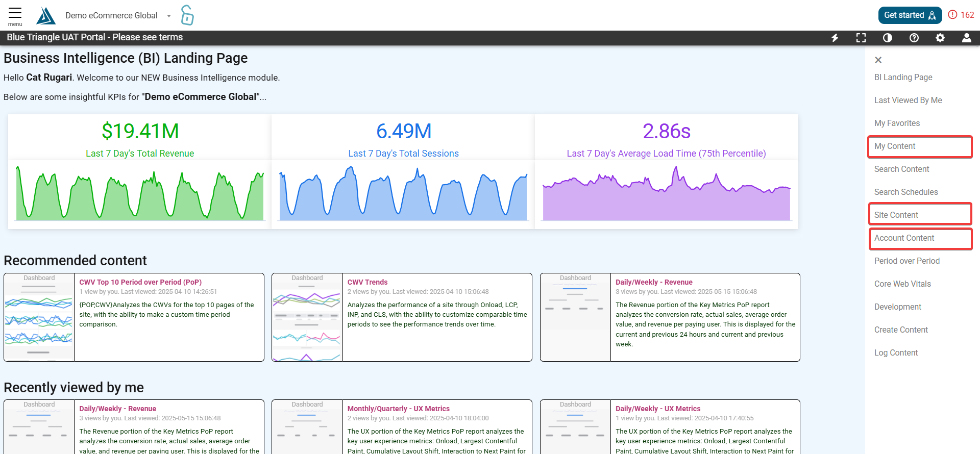This screenshot has width=980, height=454.
Task: Go to Core Web Vitals
Action: (x=902, y=284)
